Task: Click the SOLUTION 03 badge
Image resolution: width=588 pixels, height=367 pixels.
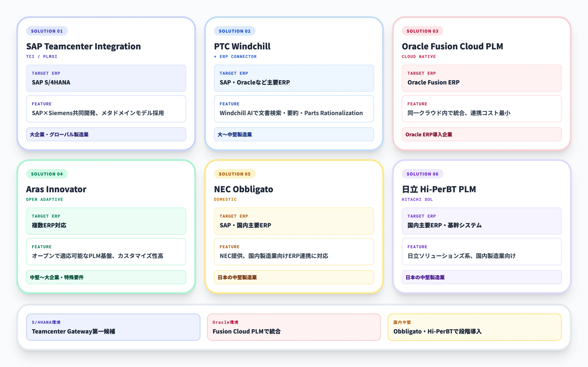Action: [422, 31]
